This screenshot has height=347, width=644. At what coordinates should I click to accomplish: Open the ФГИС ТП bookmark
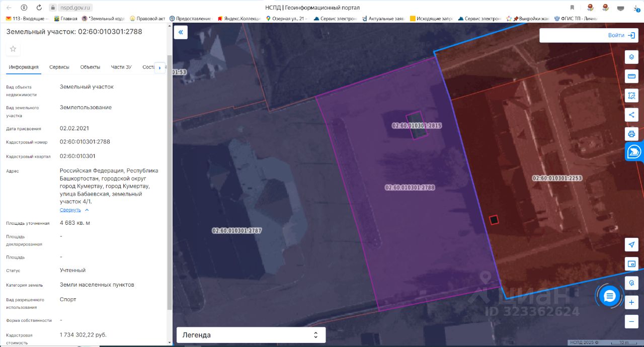coord(576,19)
